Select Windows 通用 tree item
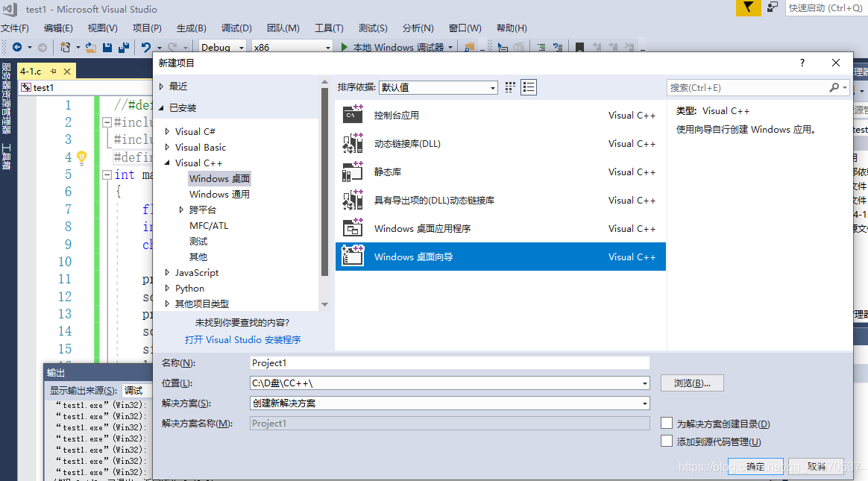This screenshot has height=481, width=868. [219, 195]
